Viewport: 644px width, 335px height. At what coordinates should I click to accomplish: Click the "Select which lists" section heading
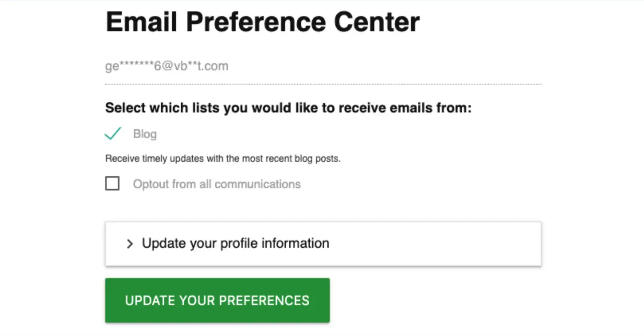288,108
